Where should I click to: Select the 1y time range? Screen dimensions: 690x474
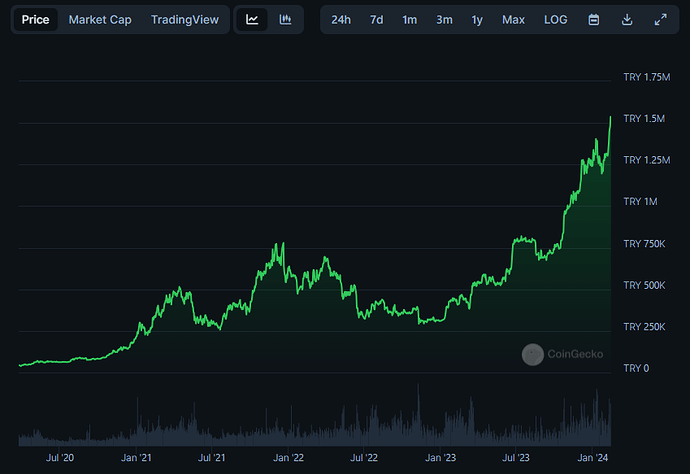click(x=477, y=20)
